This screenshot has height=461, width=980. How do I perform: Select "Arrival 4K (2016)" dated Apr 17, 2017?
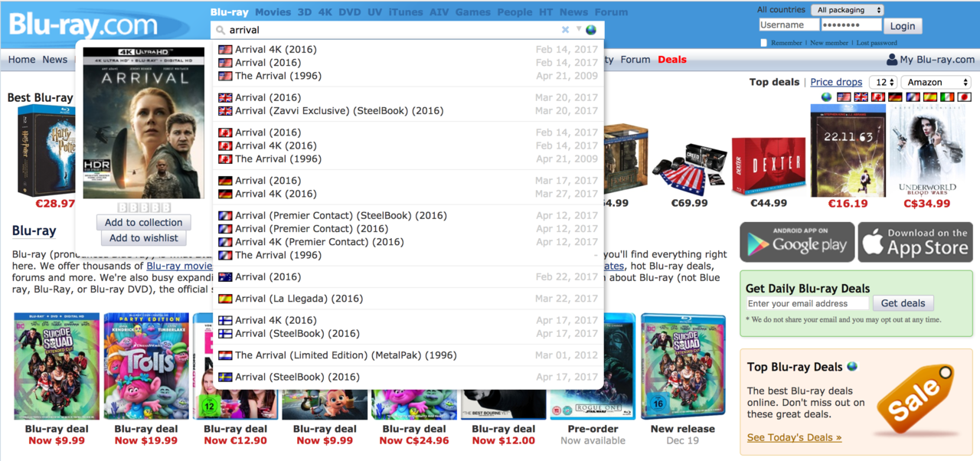[x=408, y=320]
